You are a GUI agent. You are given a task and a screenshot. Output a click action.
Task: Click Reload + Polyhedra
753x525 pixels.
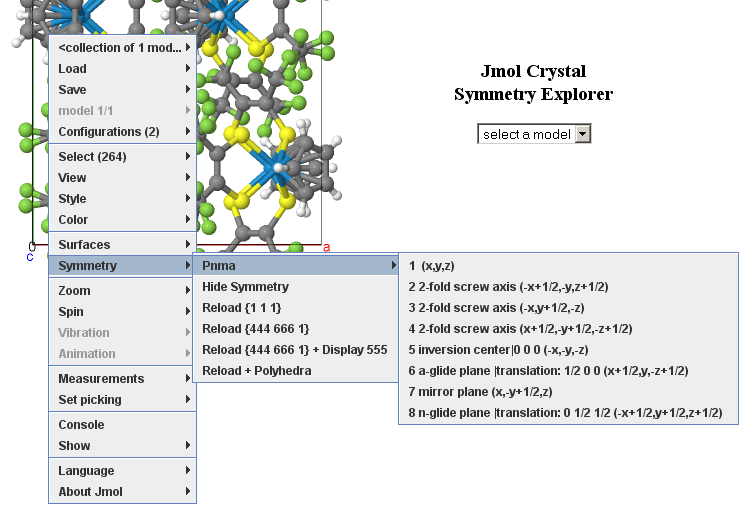tap(256, 371)
